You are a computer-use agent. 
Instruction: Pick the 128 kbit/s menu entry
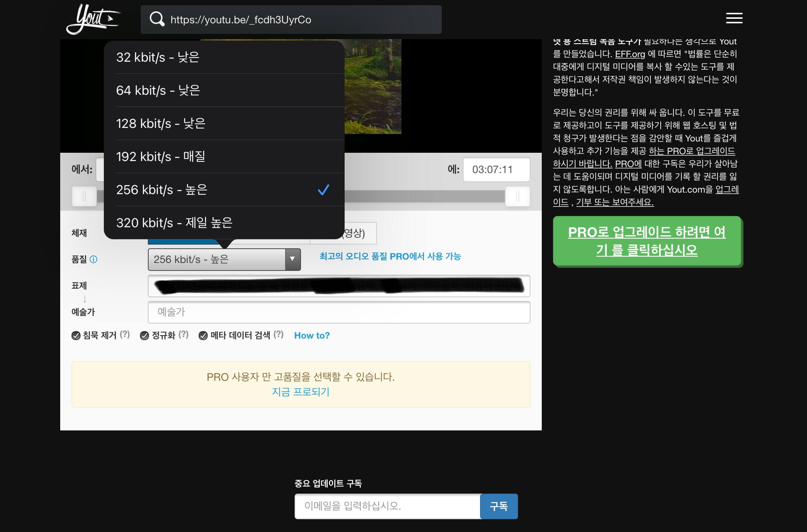pos(224,123)
